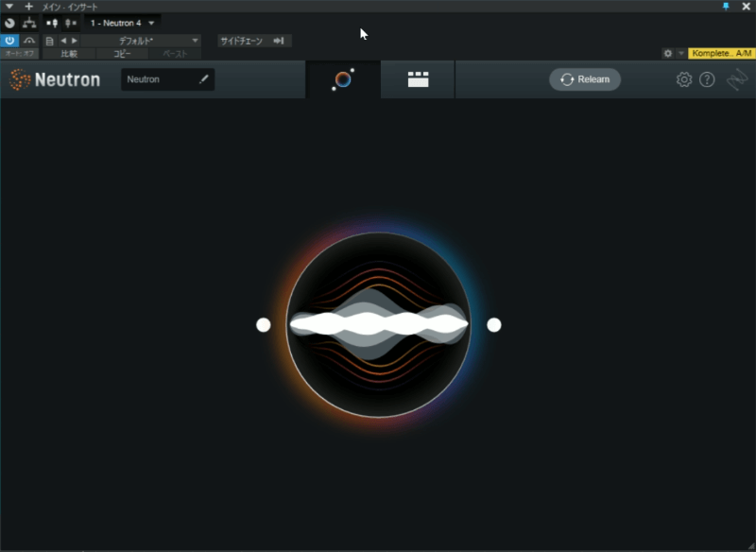Click the iZotope squiggle logo icon at far right
Viewport: 756px width, 552px height.
pos(737,79)
